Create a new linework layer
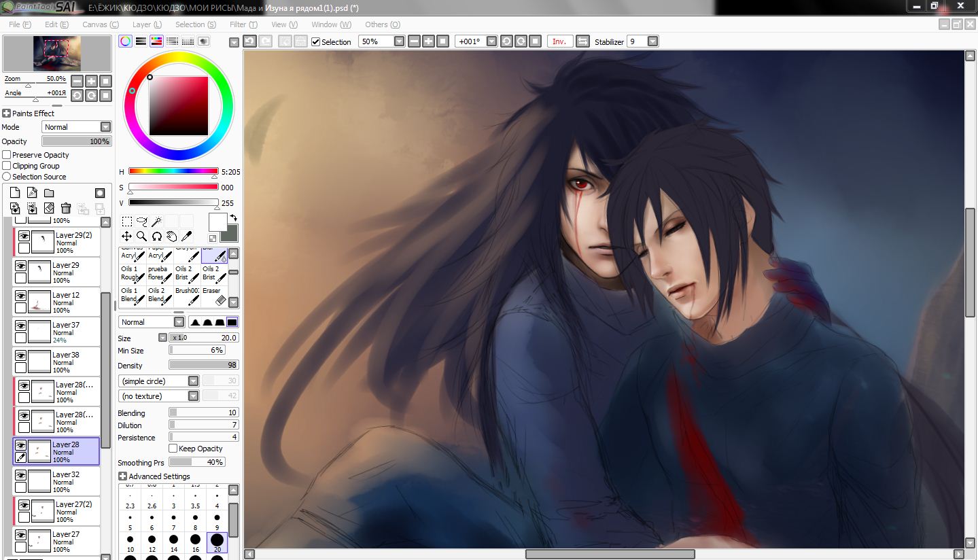 [x=32, y=193]
